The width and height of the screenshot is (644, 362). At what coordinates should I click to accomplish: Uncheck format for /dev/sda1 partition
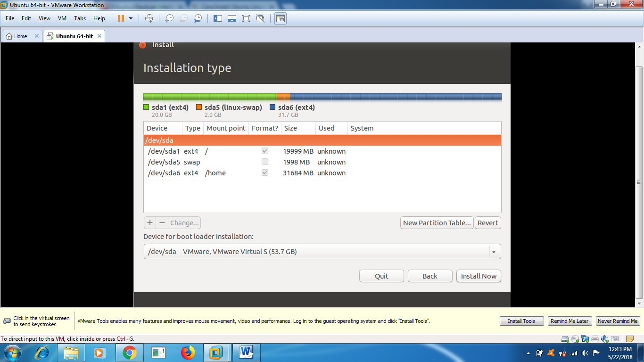tap(264, 151)
